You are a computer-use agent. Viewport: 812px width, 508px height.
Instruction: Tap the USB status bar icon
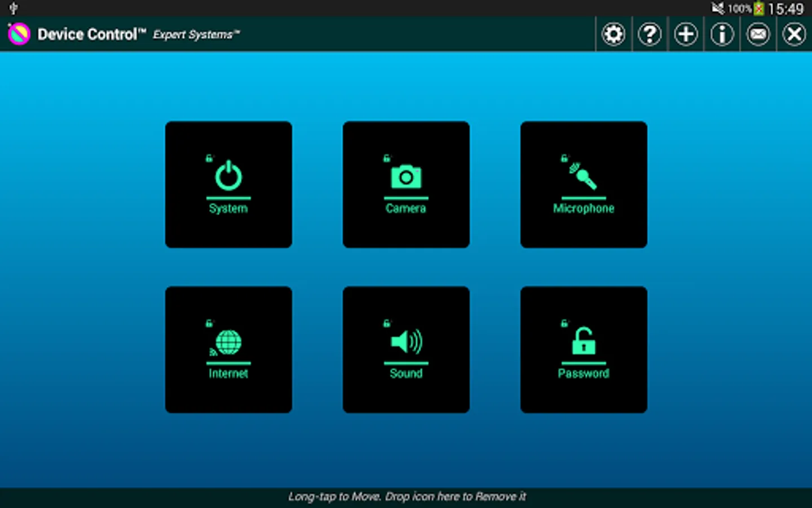(14, 8)
